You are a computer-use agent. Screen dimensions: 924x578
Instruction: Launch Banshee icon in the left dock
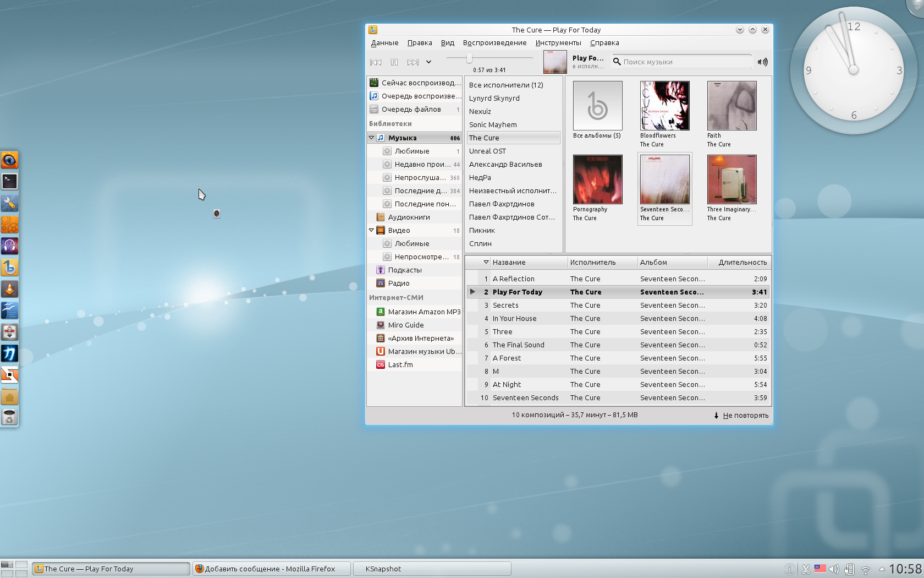pyautogui.click(x=9, y=268)
